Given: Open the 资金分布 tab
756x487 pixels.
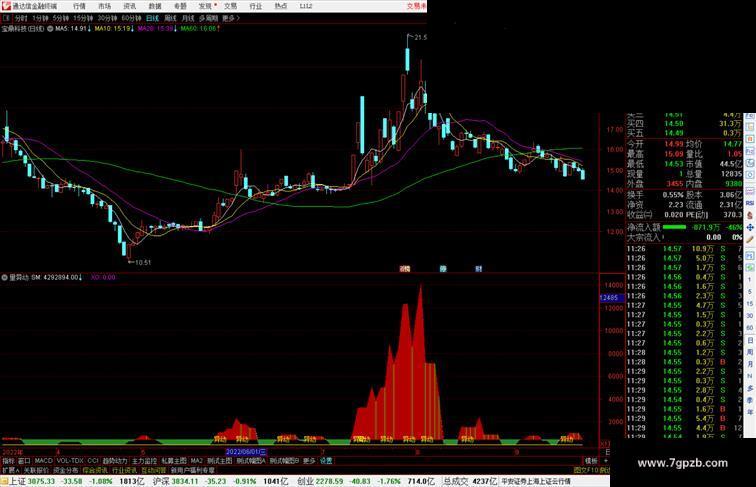Looking at the screenshot, I should coord(66,470).
